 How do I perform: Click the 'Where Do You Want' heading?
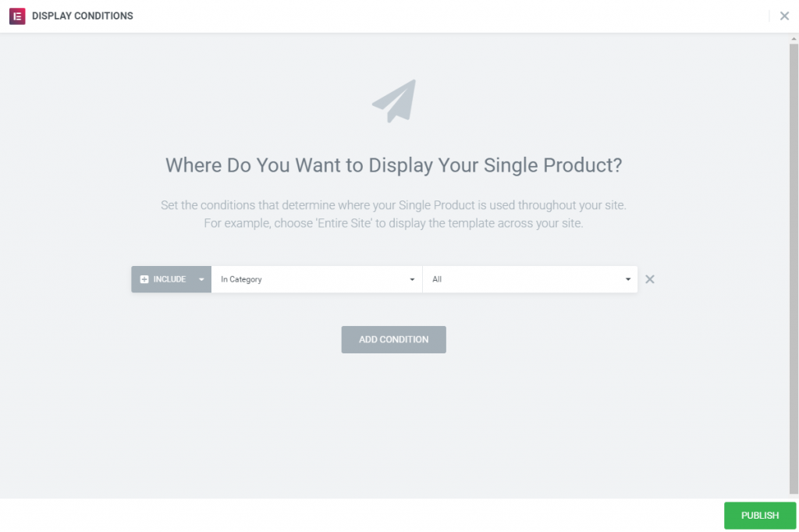393,165
